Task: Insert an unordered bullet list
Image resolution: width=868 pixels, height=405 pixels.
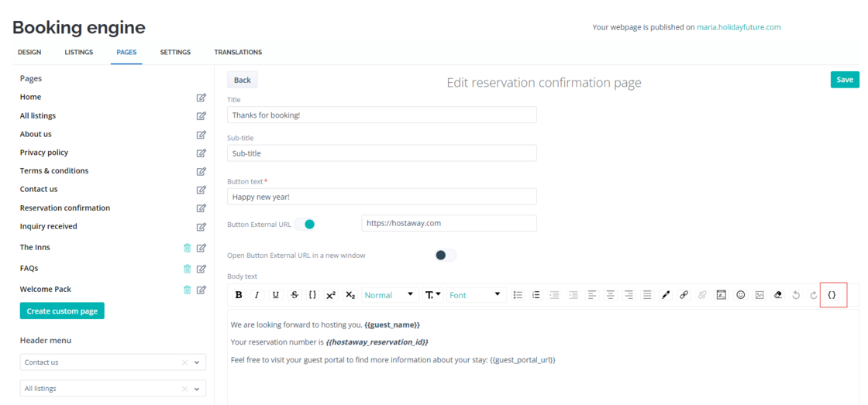Action: tap(518, 295)
